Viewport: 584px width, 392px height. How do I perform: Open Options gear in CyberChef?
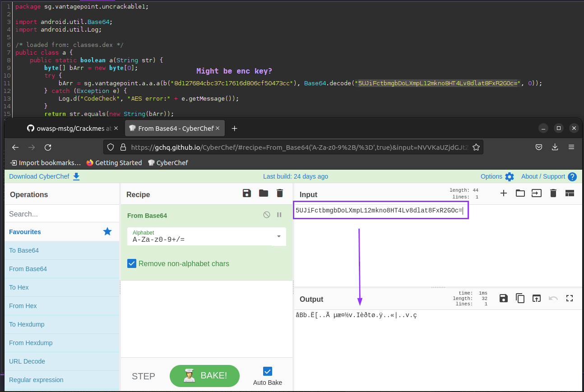[x=510, y=176]
